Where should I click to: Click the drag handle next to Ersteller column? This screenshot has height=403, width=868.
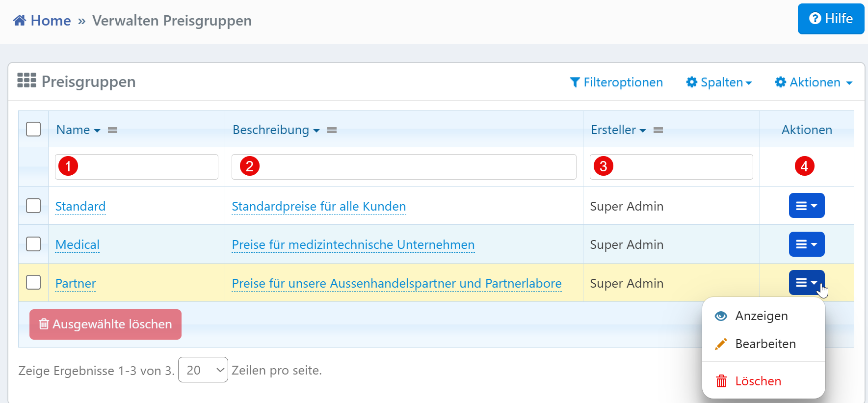[x=658, y=130]
